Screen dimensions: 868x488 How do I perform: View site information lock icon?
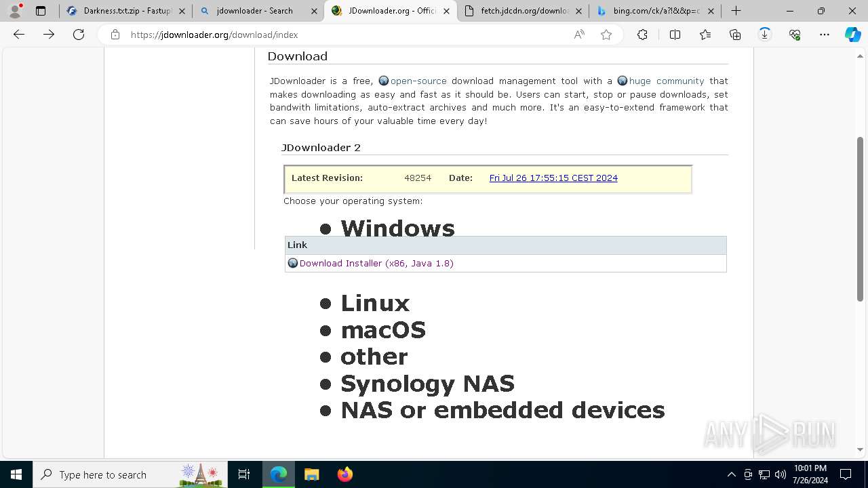(115, 35)
